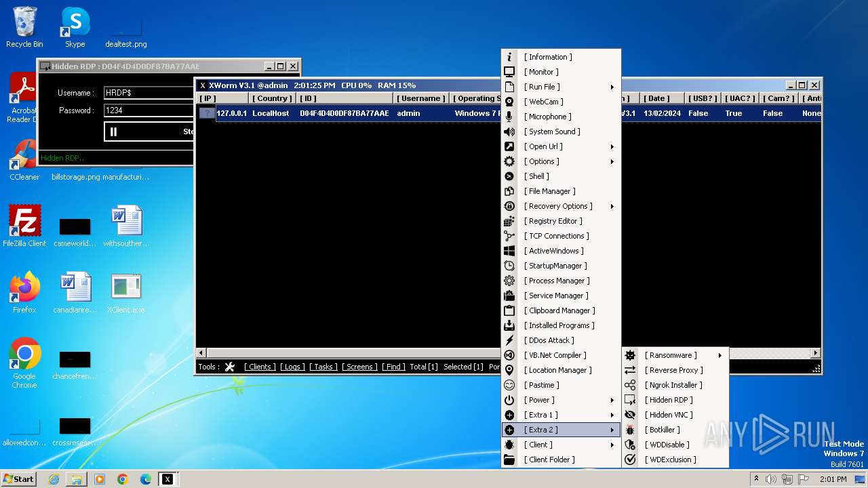The image size is (868, 488).
Task: Choose Information from context menu
Action: point(561,57)
